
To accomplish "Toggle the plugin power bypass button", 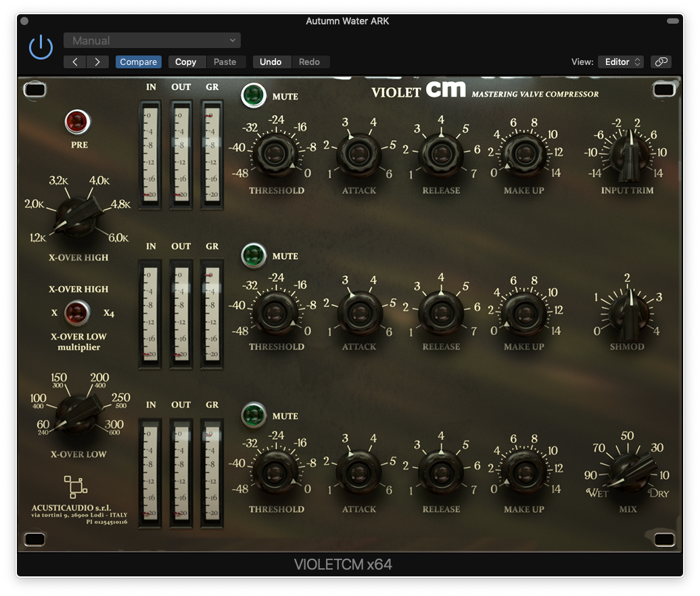I will tap(41, 47).
